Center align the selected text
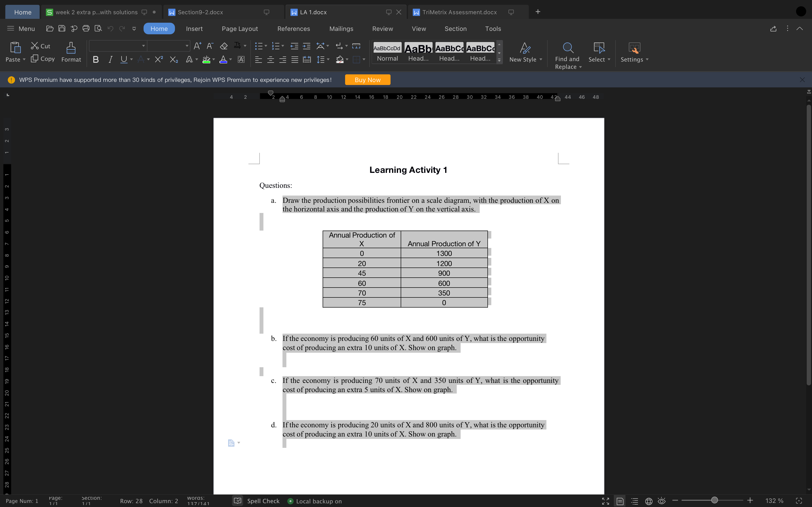Image resolution: width=812 pixels, height=507 pixels. [x=270, y=59]
